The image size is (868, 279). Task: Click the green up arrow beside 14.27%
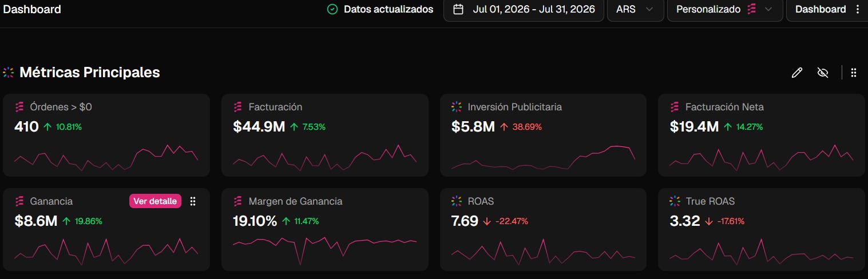[x=728, y=127]
